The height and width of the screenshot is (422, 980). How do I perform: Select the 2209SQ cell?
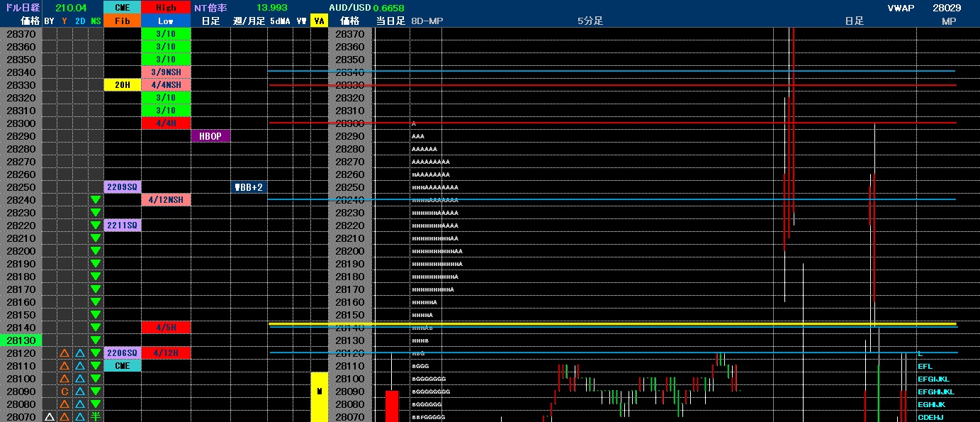coord(122,187)
